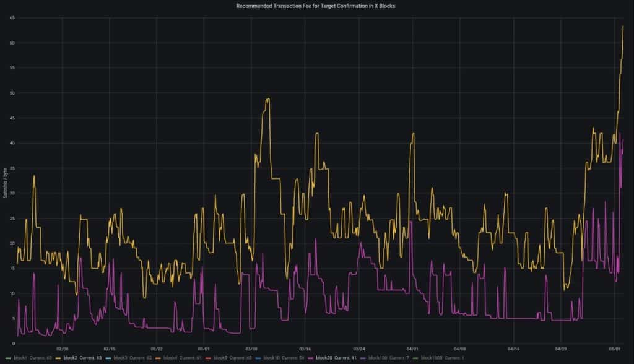Screen dimensions: 634x364
Task: Click the 05/01 x-axis date label
Action: click(x=615, y=349)
